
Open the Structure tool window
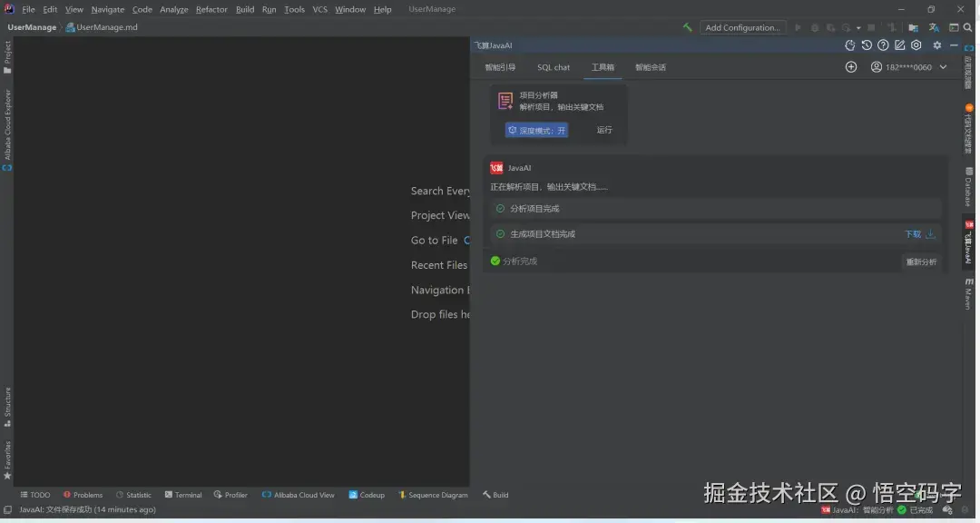(7, 408)
